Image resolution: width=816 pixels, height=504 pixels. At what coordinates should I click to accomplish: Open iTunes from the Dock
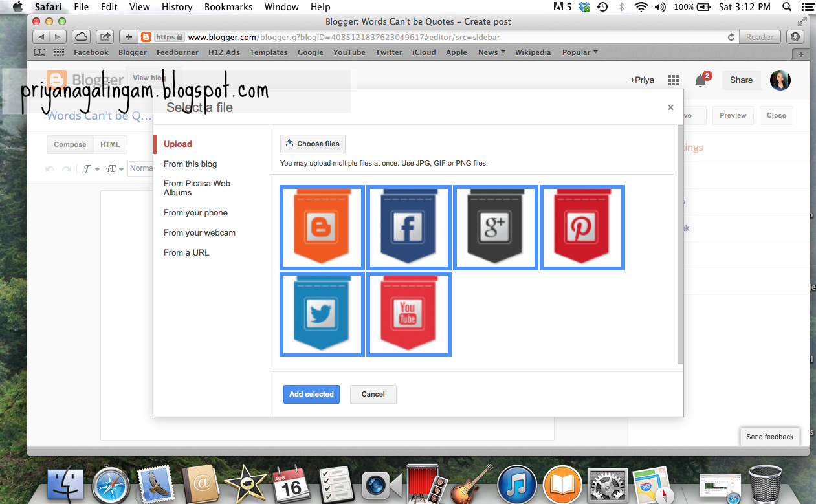[516, 485]
